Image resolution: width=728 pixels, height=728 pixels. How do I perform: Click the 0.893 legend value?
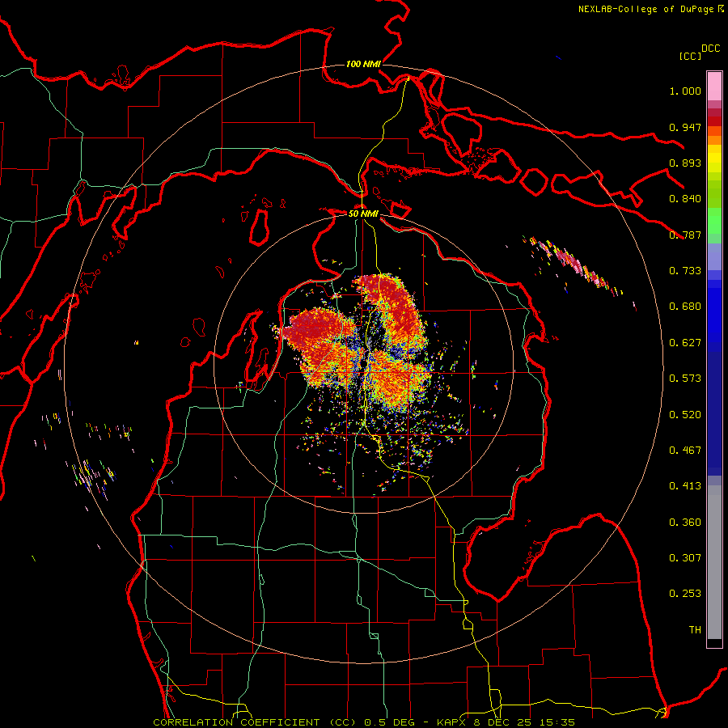(x=685, y=163)
